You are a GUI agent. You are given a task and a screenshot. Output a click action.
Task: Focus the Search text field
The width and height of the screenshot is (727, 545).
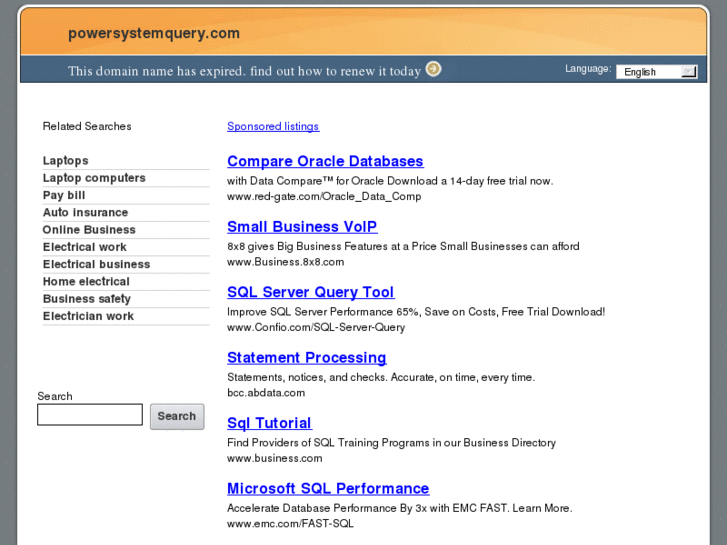tap(90, 414)
